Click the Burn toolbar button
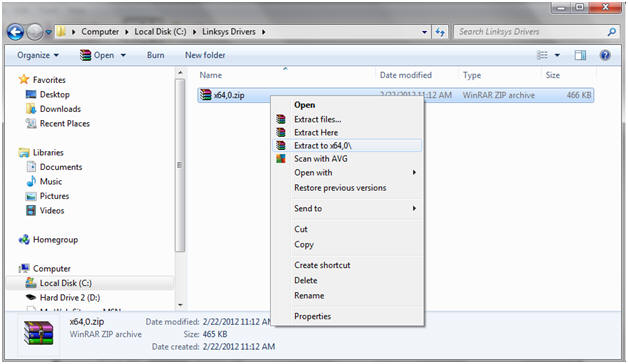 pos(155,55)
